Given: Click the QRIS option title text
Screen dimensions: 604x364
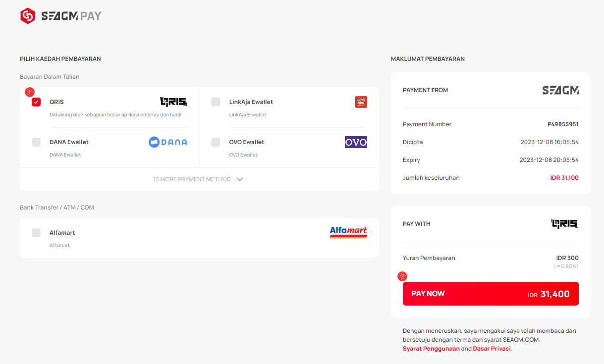Looking at the screenshot, I should [56, 102].
